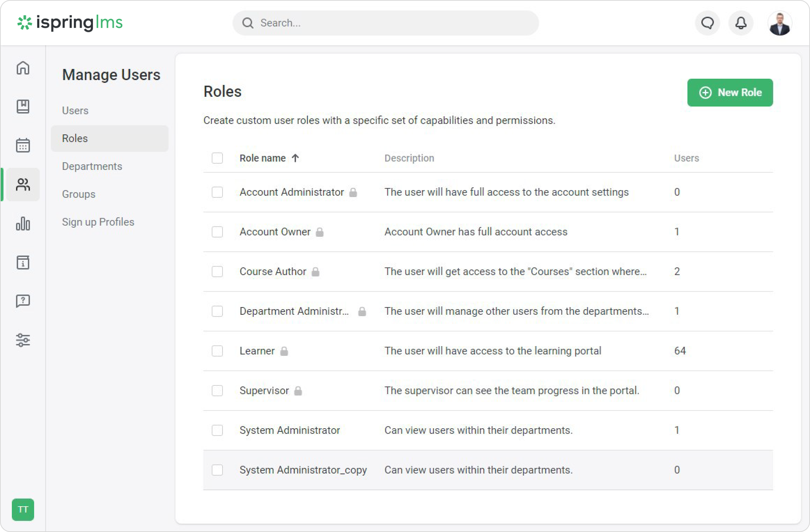Open Sign up Profiles section
The width and height of the screenshot is (810, 532).
pyautogui.click(x=98, y=222)
